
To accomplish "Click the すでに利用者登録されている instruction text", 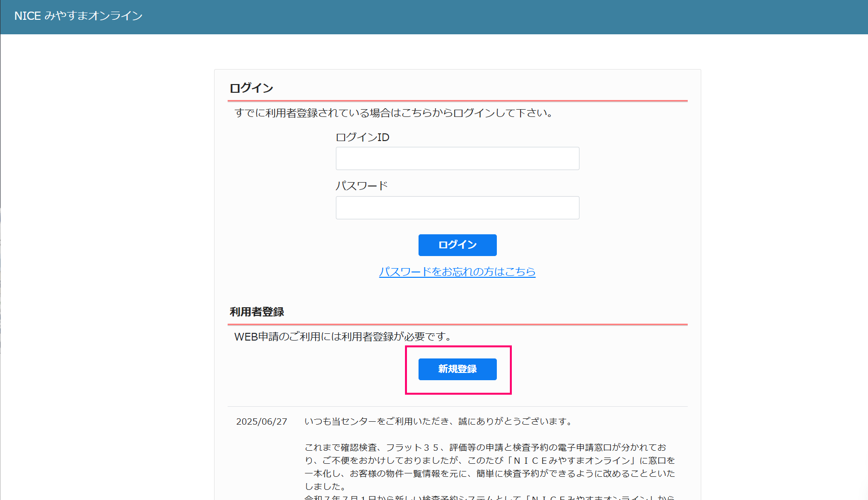I will [393, 113].
